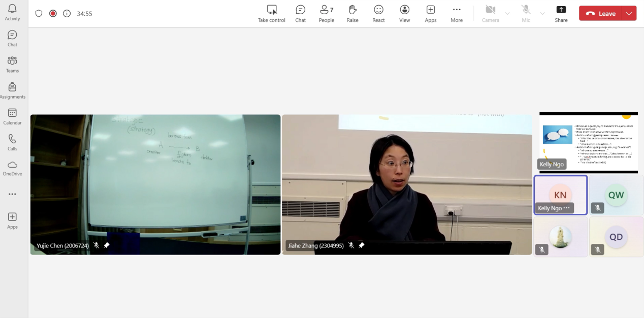This screenshot has width=644, height=318.
Task: Toggle the Camera on
Action: point(490,14)
